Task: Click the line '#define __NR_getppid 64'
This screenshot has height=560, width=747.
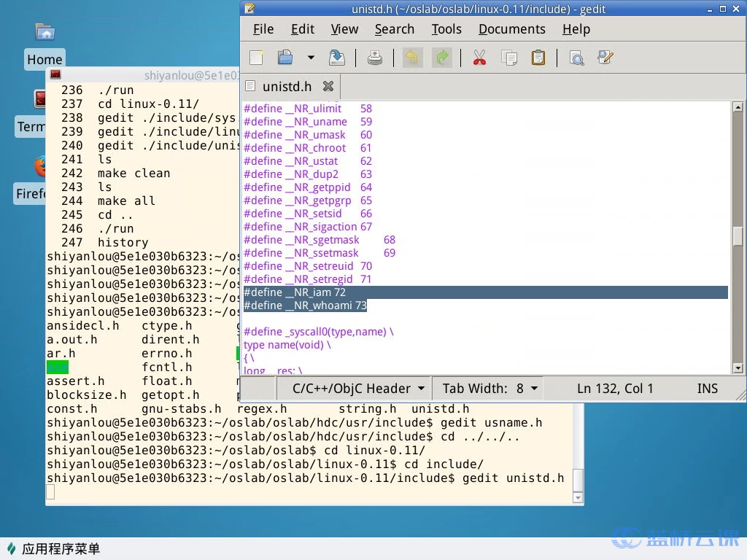Action: pos(308,187)
